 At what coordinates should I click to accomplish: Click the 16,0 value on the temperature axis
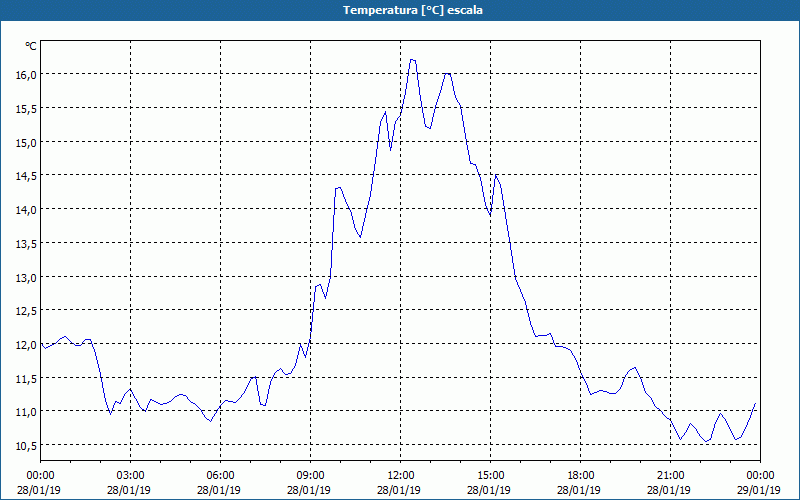tap(26, 75)
